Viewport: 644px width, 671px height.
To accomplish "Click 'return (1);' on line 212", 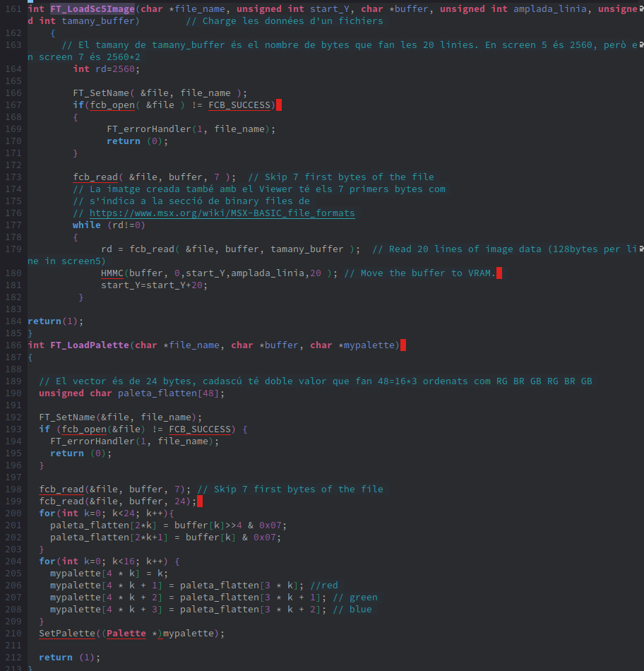I will tap(69, 658).
